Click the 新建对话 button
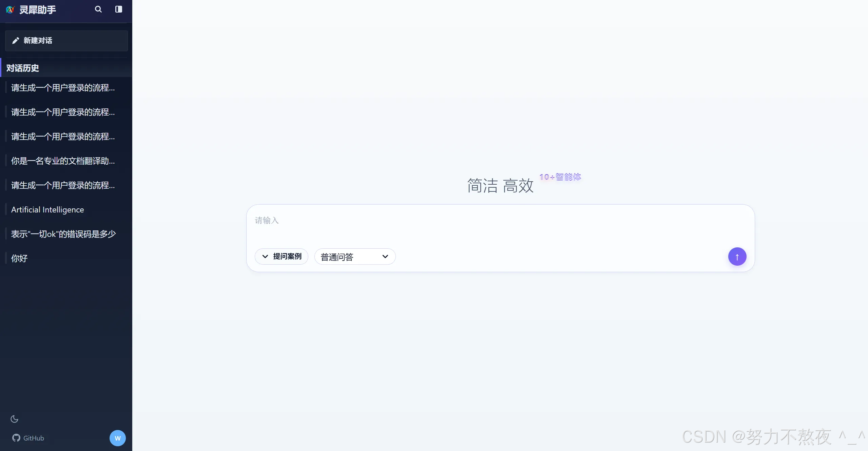This screenshot has width=868, height=451. (66, 40)
